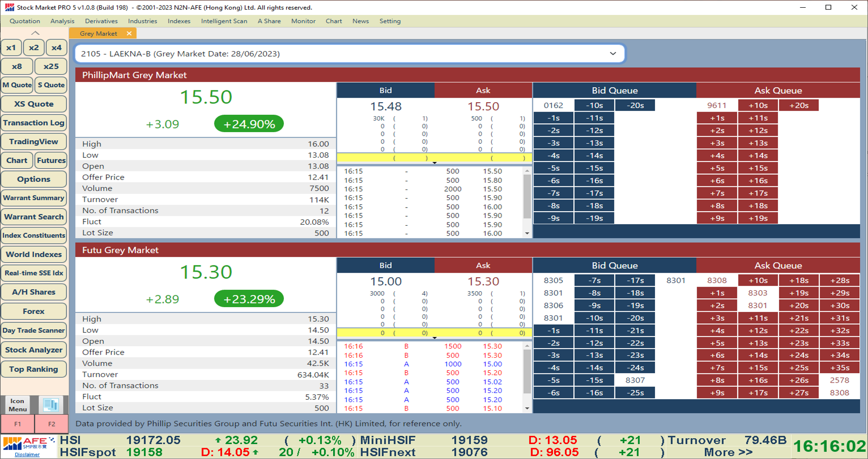
Task: Open Index Constituents
Action: [x=34, y=236]
